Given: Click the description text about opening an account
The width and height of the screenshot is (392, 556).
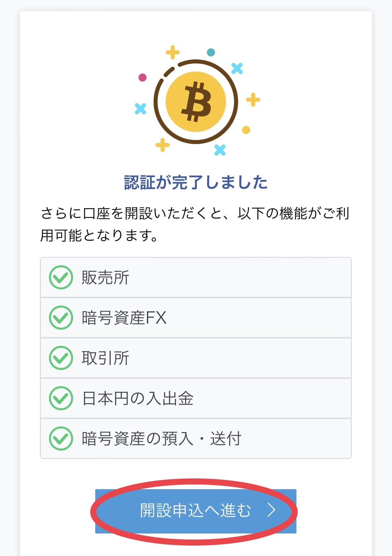Looking at the screenshot, I should coord(195,224).
